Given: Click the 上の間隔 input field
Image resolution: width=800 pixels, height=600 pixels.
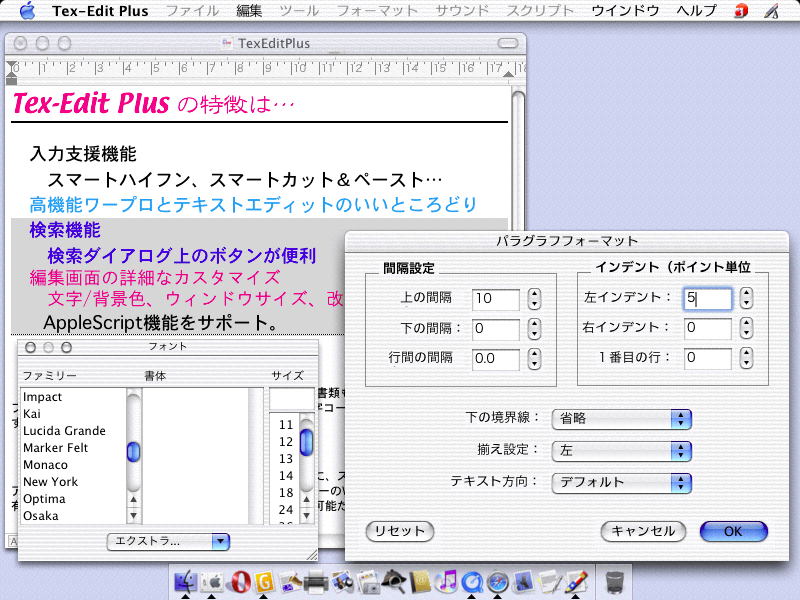Looking at the screenshot, I should pyautogui.click(x=496, y=299).
